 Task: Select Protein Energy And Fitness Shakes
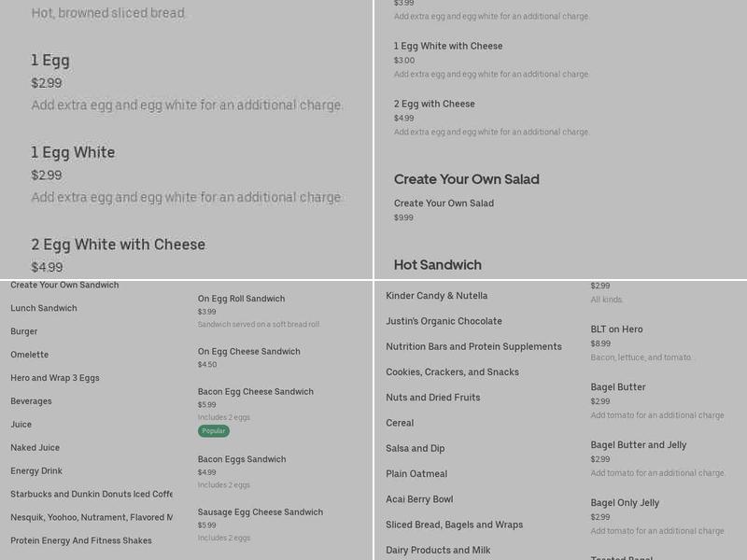[82, 539]
